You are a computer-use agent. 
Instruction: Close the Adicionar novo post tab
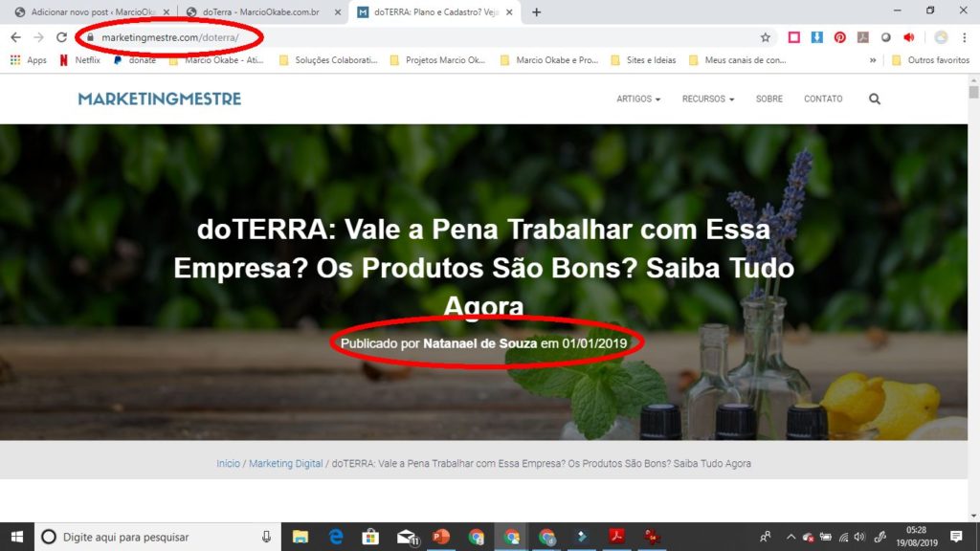[167, 11]
